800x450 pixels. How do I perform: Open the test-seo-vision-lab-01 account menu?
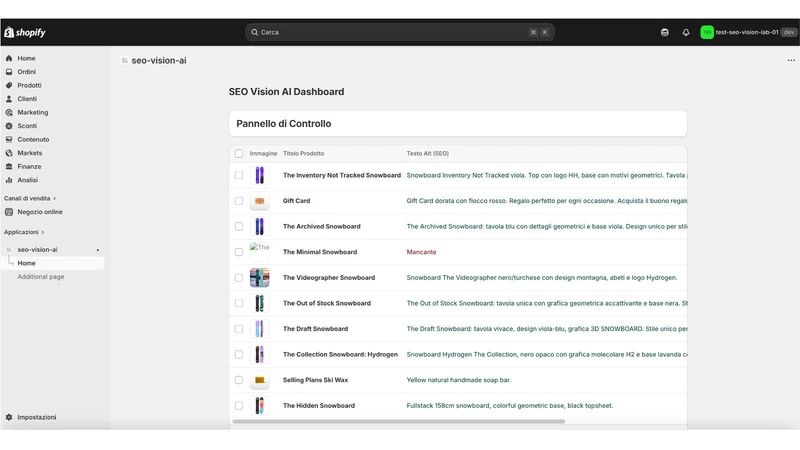748,32
